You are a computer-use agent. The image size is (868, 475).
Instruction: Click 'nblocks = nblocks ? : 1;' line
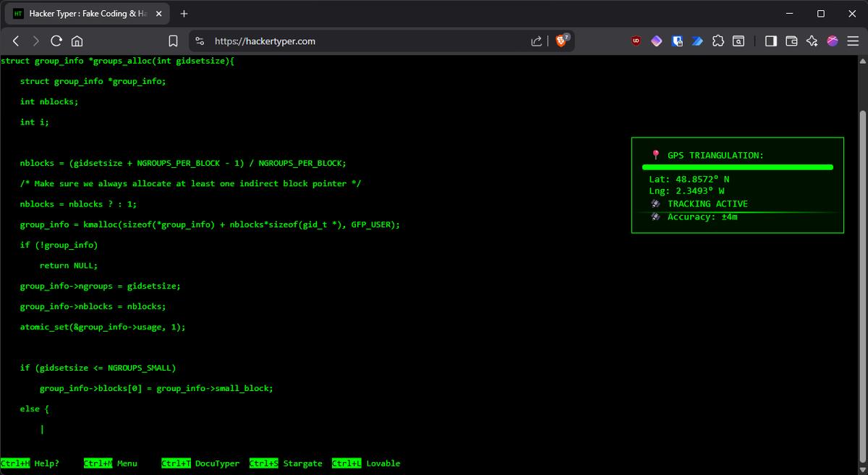78,204
